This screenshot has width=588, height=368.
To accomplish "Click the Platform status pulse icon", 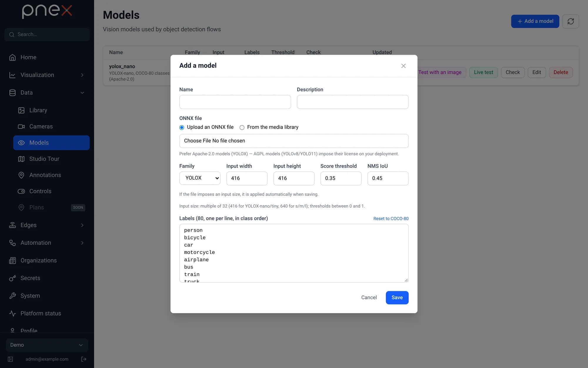I will (x=12, y=314).
